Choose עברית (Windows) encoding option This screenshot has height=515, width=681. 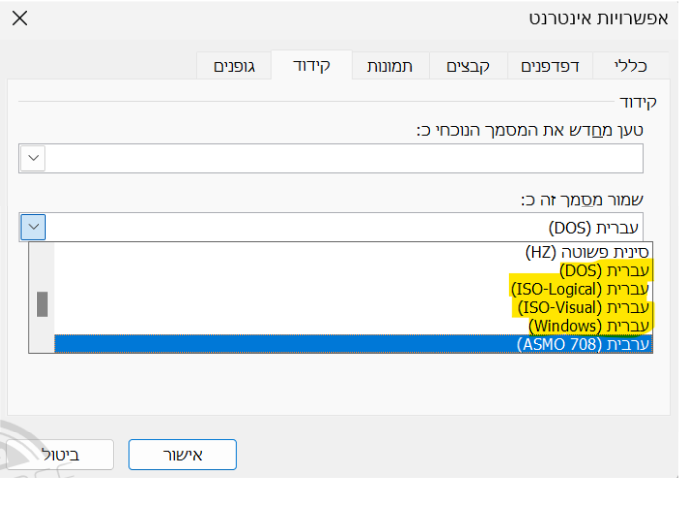click(588, 326)
